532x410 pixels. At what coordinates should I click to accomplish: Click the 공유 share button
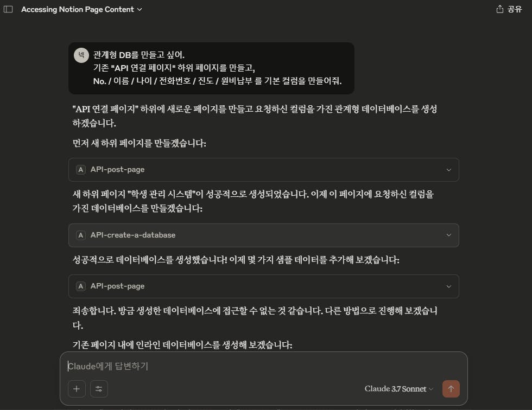pyautogui.click(x=509, y=9)
